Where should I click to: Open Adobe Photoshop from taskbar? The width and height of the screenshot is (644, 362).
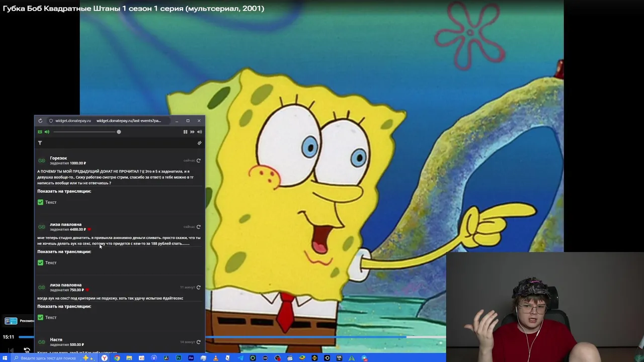[179, 358]
